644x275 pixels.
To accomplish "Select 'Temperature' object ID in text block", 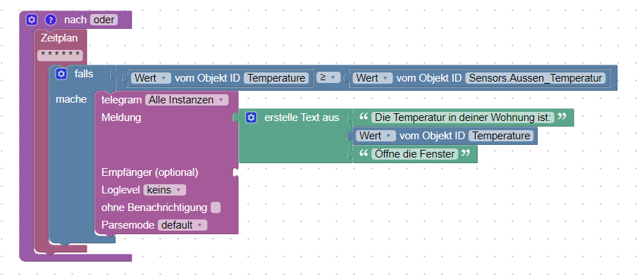I will pos(501,135).
